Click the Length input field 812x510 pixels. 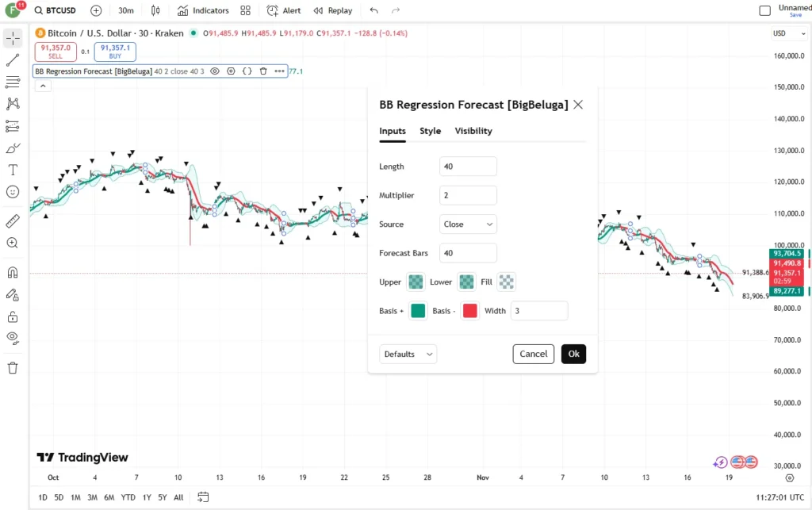click(468, 167)
